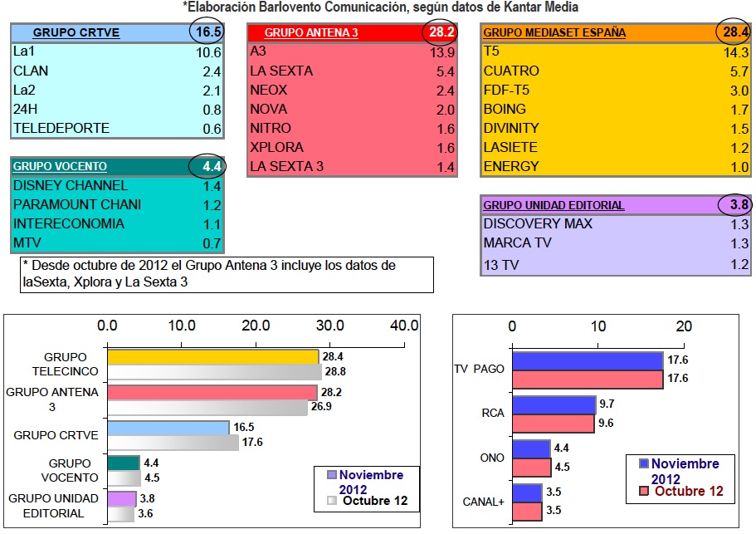This screenshot has width=756, height=534.
Task: Select the circled 16.5 total for Grupo CRTVE
Action: click(x=207, y=32)
